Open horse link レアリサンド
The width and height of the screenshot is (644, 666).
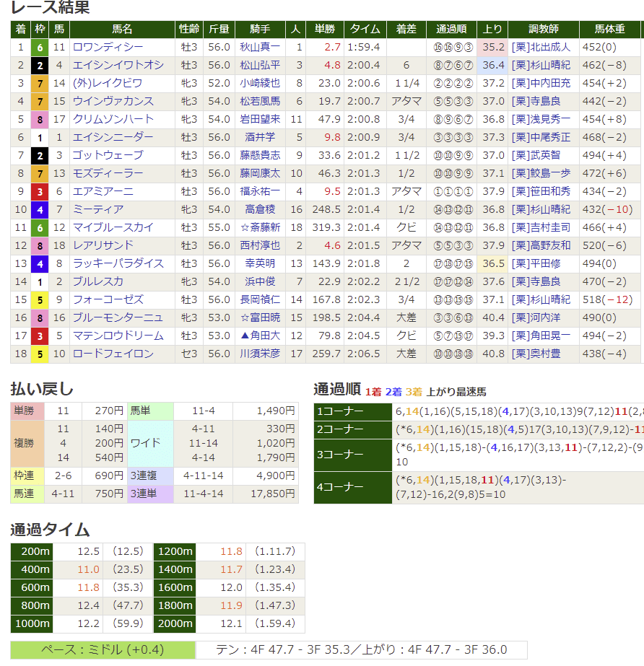coord(103,245)
